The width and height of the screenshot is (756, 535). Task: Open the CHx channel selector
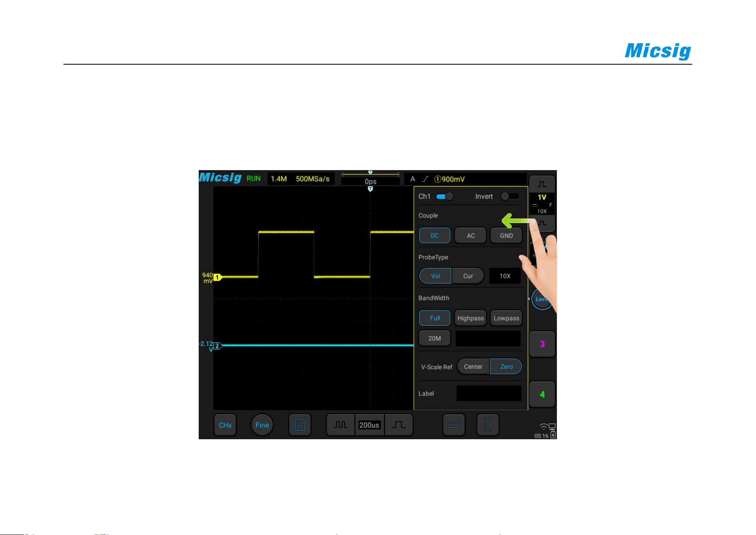tap(225, 425)
